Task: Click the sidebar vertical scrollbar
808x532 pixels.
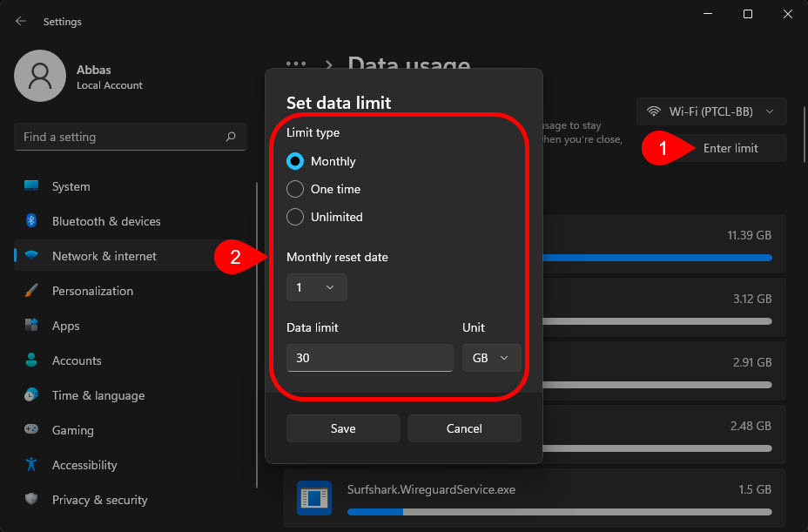Action: (x=257, y=335)
